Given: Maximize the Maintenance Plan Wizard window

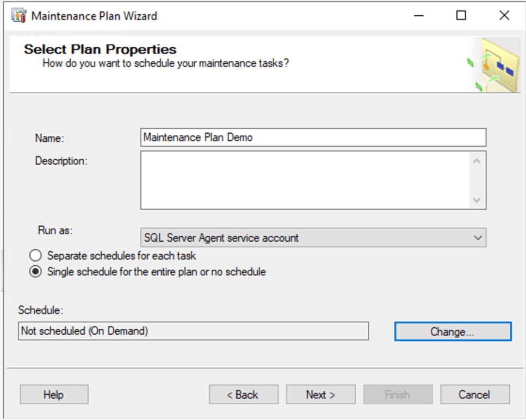Looking at the screenshot, I should [461, 16].
